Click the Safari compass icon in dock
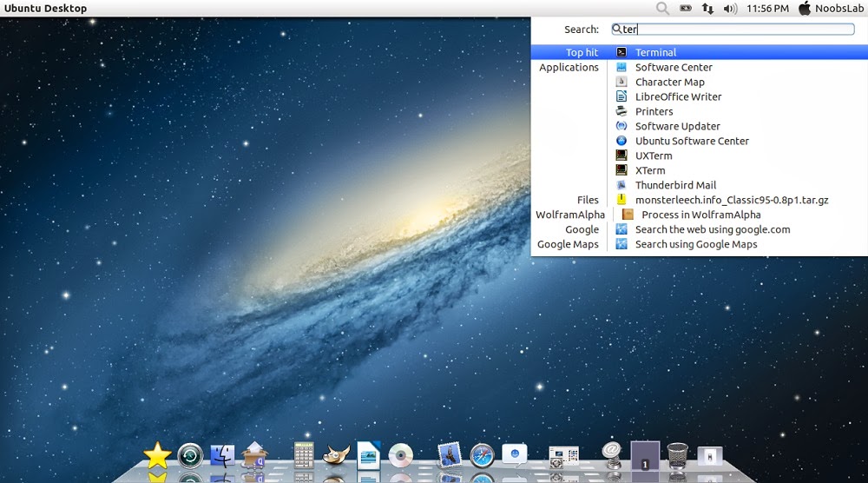This screenshot has width=868, height=483. coord(482,454)
